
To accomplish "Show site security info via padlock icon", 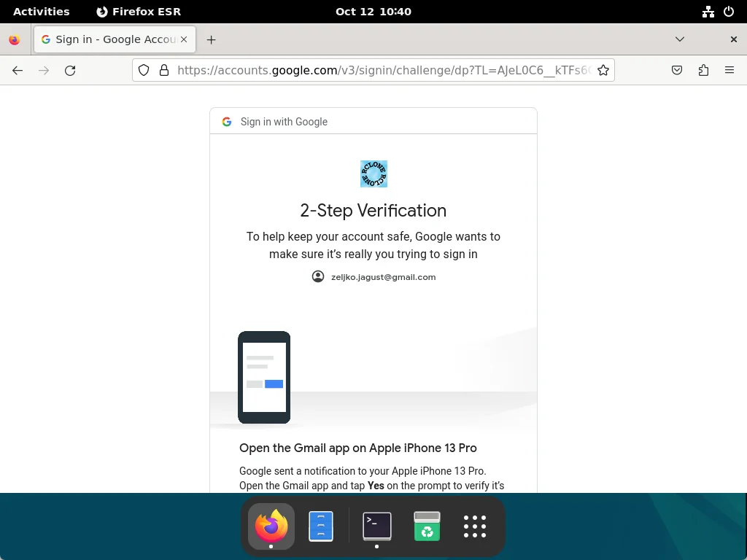I will point(164,71).
